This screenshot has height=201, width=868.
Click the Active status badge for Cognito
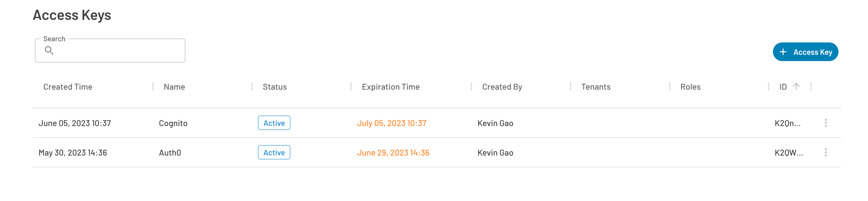pos(274,123)
